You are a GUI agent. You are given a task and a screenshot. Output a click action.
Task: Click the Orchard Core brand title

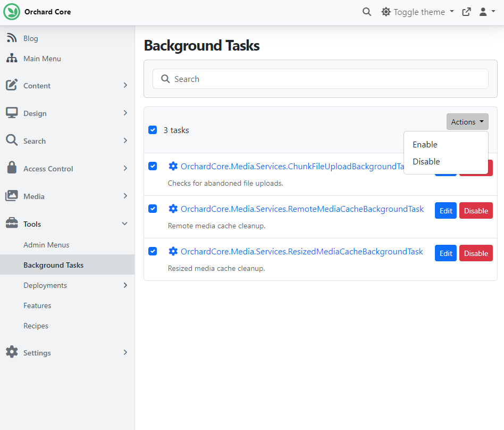(47, 12)
